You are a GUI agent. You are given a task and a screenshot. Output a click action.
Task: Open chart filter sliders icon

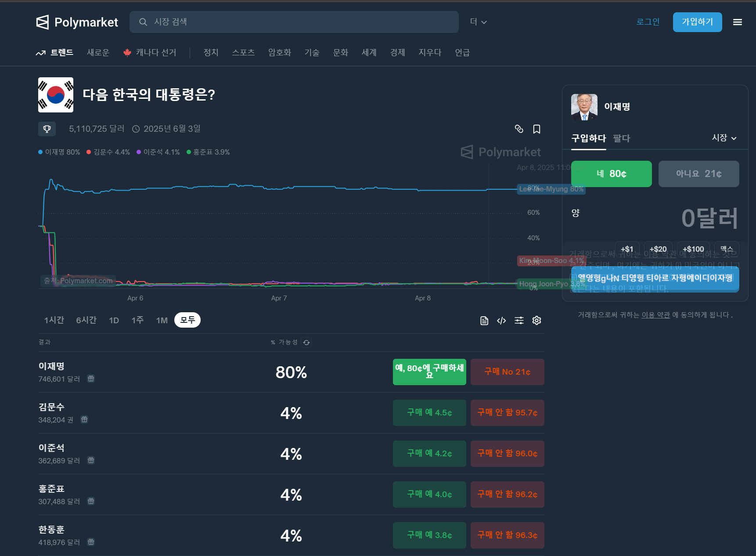tap(519, 321)
